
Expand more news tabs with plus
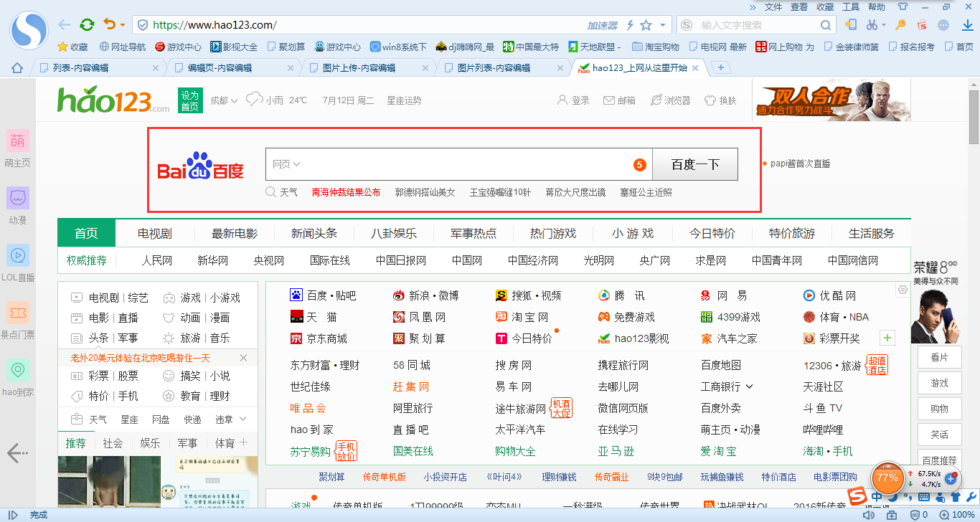[243, 442]
